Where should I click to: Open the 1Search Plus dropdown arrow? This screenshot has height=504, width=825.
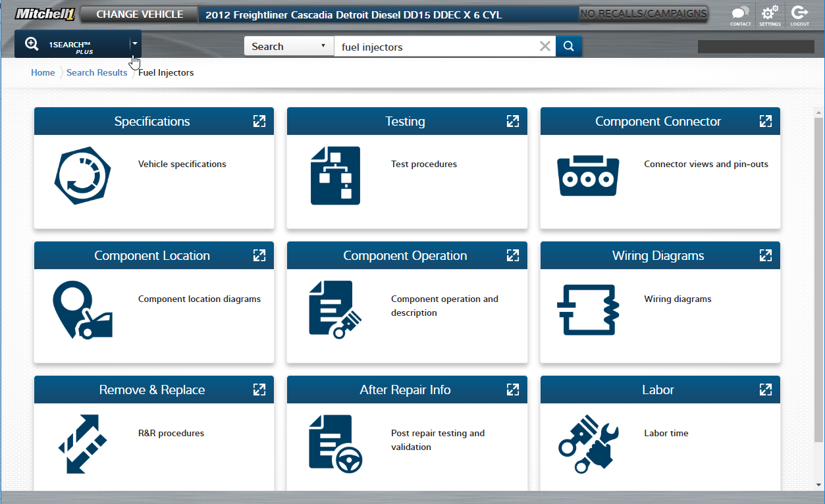tap(134, 43)
